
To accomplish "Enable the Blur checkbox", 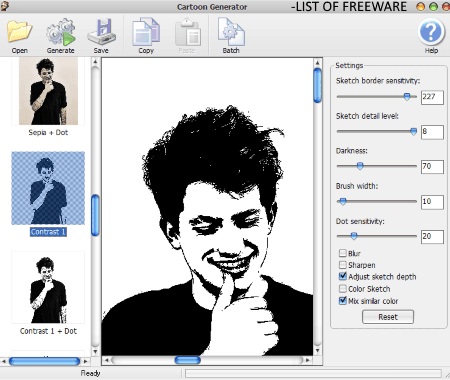I will coord(343,253).
